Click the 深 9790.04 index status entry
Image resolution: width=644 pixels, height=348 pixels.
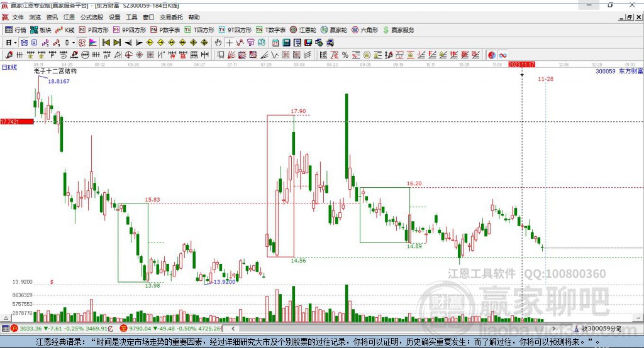(171, 329)
